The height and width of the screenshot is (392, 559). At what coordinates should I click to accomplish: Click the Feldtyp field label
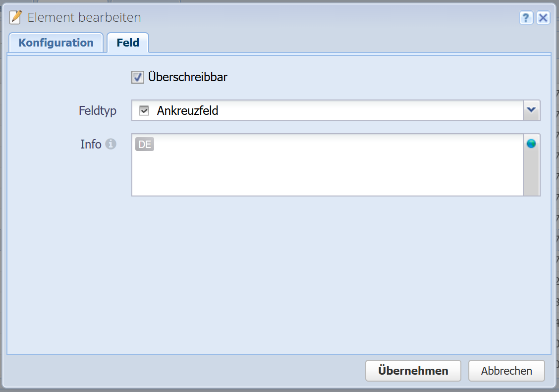click(x=98, y=110)
